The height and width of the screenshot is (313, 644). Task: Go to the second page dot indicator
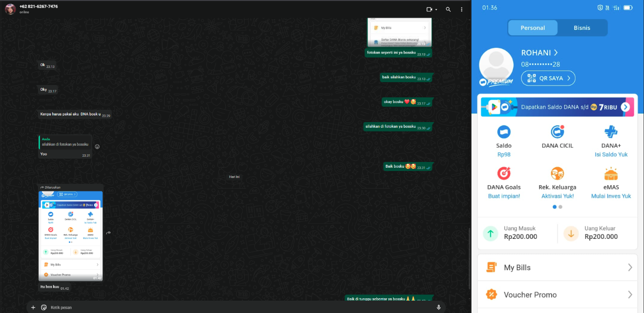[560, 207]
